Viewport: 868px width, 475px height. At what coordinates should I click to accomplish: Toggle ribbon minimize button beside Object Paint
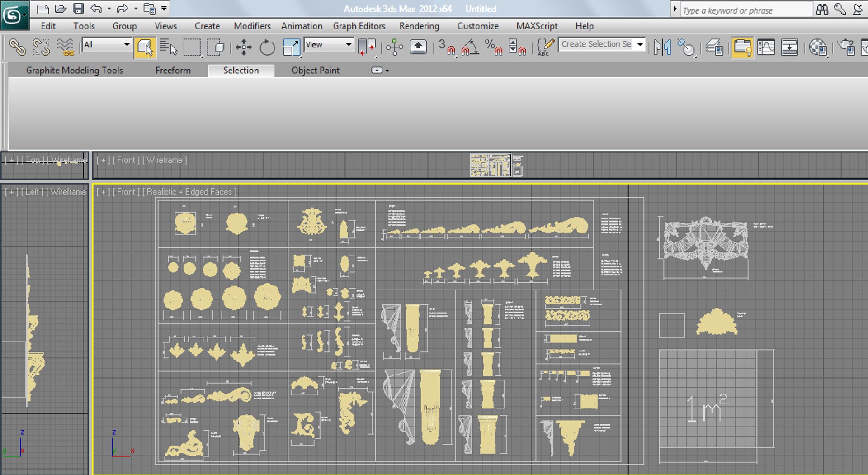[x=377, y=70]
